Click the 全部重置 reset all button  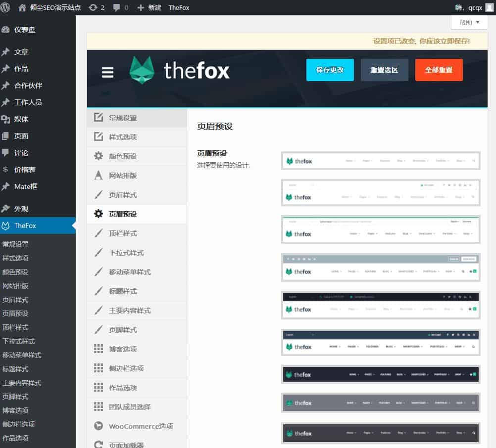[439, 70]
